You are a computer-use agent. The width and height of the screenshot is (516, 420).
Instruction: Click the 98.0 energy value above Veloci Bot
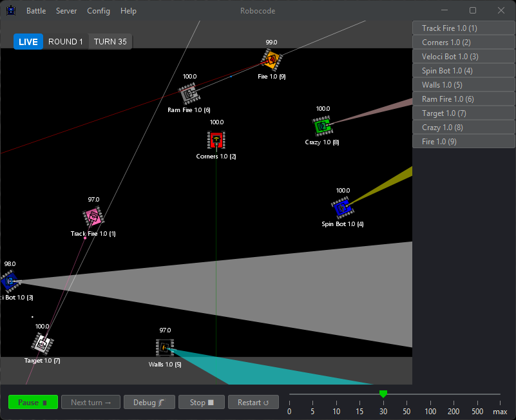point(10,264)
